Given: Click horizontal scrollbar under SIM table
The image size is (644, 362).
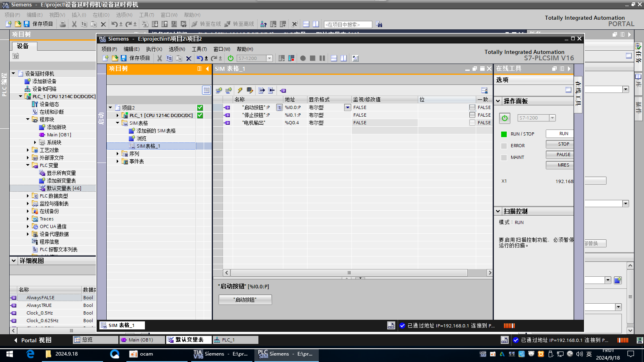Looking at the screenshot, I should [x=349, y=273].
